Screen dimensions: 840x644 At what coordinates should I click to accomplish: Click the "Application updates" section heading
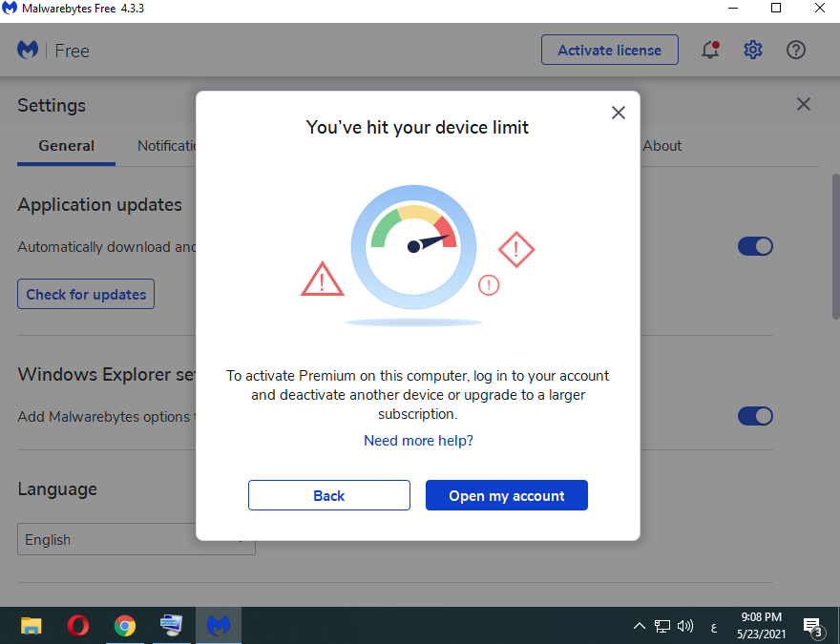[x=99, y=204]
